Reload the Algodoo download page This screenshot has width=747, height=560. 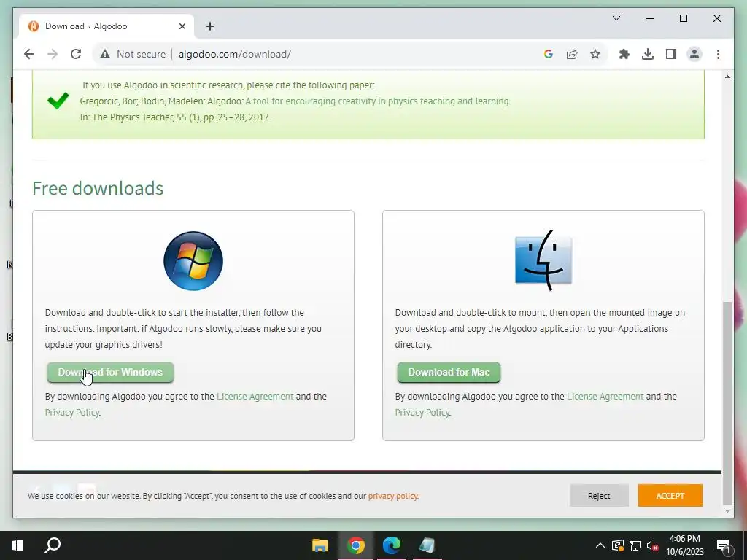(x=76, y=54)
